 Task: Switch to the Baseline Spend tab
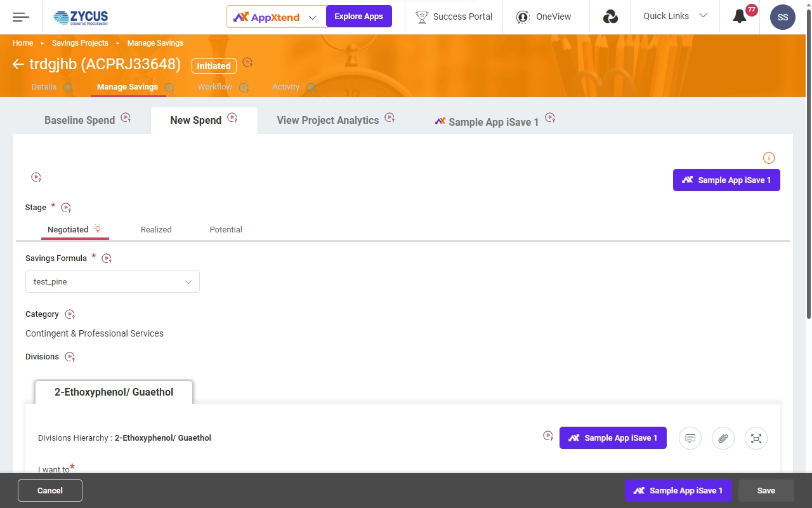pyautogui.click(x=80, y=120)
